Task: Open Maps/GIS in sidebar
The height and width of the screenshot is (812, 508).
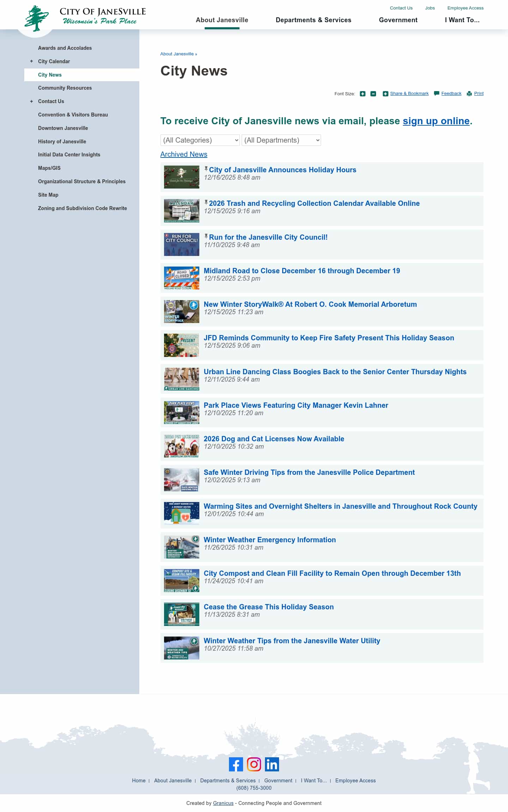Action: point(49,168)
